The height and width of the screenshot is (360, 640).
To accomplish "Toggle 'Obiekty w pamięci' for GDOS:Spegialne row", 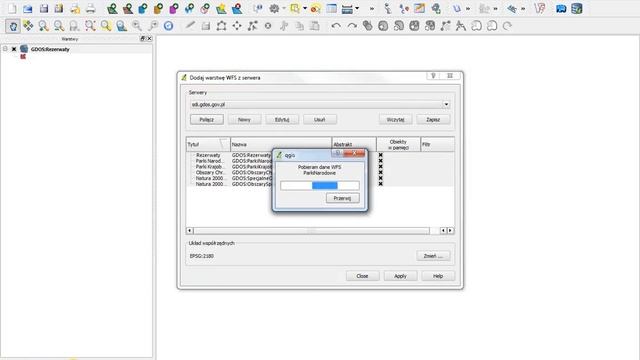I will [380, 178].
